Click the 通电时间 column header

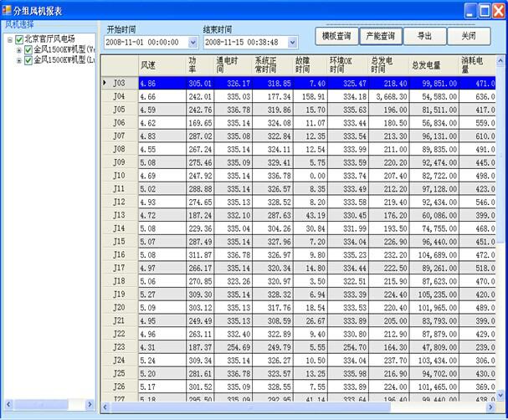point(233,65)
